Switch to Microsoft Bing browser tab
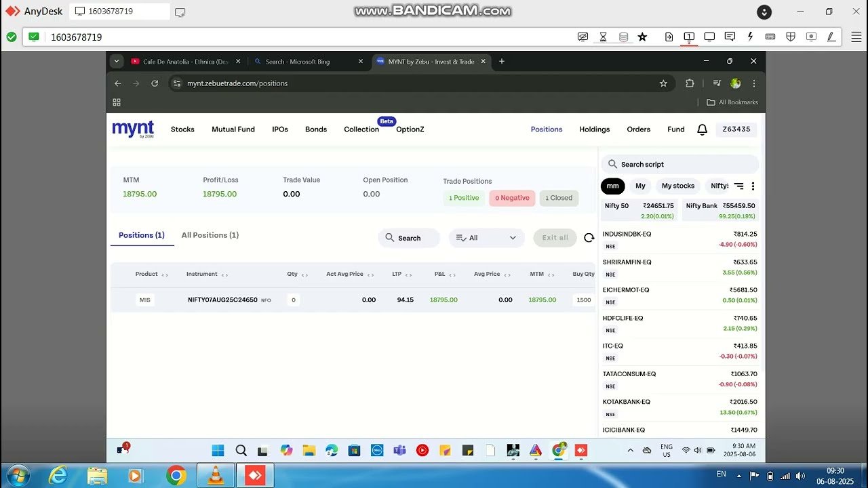 click(307, 61)
